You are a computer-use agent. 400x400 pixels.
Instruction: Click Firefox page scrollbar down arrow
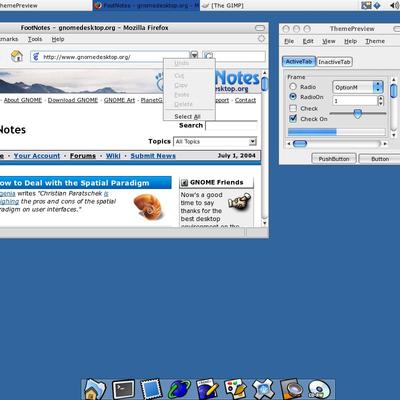[x=265, y=223]
